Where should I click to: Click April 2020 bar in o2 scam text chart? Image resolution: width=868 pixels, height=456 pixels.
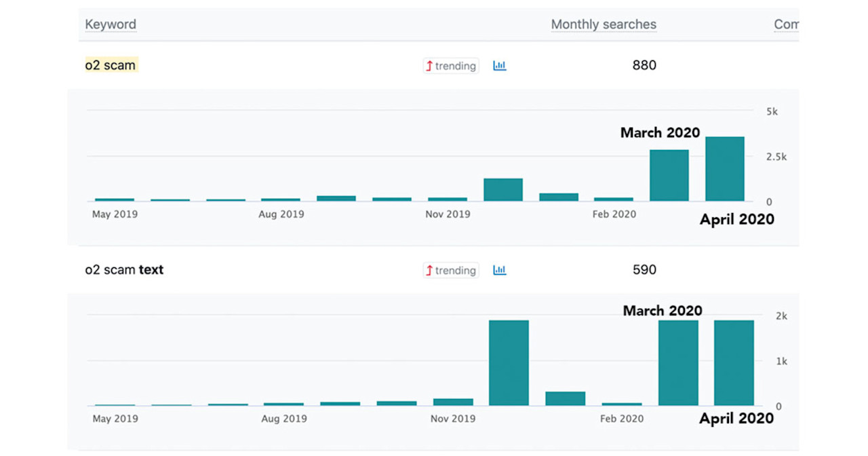[x=734, y=363]
